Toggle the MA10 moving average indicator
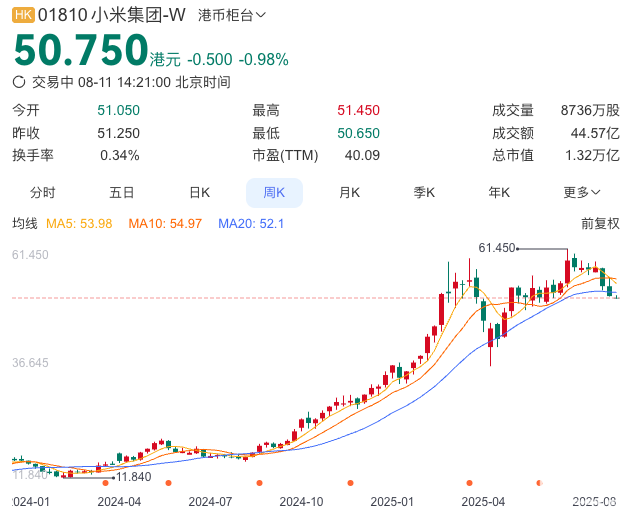This screenshot has height=517, width=630. point(165,223)
